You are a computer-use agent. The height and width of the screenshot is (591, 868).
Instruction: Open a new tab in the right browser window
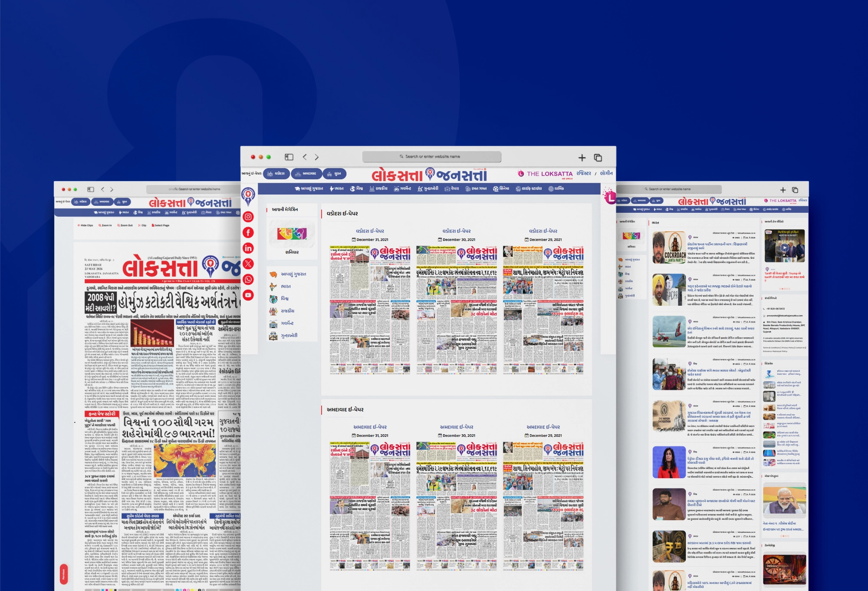(x=783, y=190)
